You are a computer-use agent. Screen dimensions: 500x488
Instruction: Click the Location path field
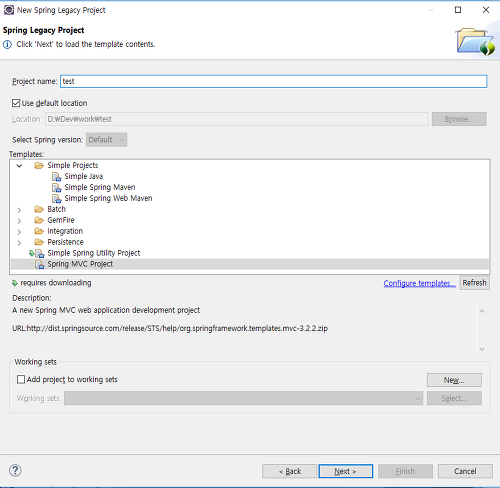tap(236, 119)
